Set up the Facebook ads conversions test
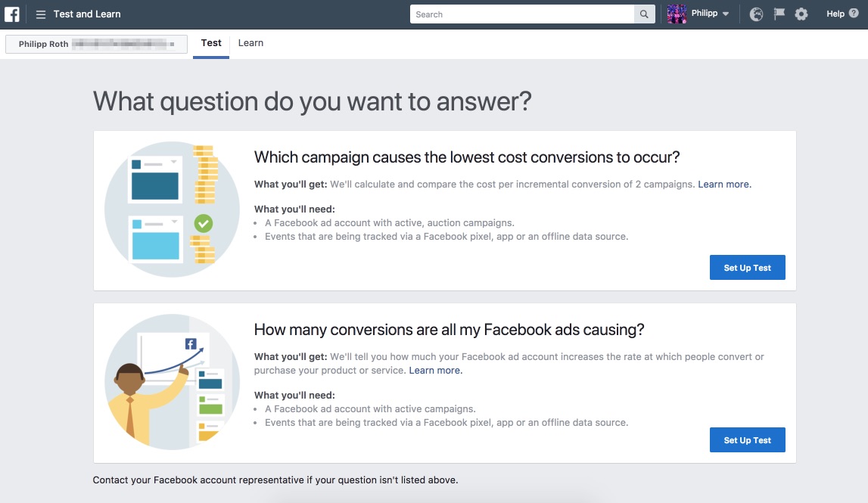The height and width of the screenshot is (503, 868). click(x=747, y=440)
